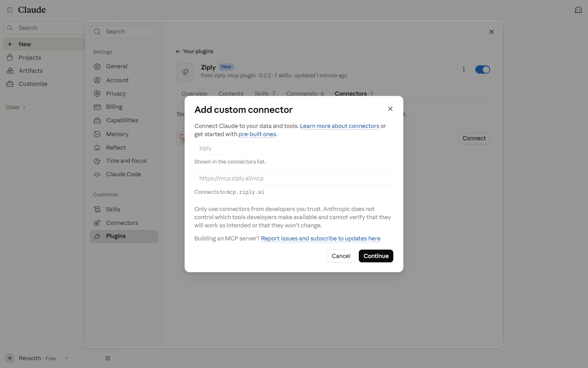Open Learn more about connectors link
The width and height of the screenshot is (588, 368).
[340, 126]
